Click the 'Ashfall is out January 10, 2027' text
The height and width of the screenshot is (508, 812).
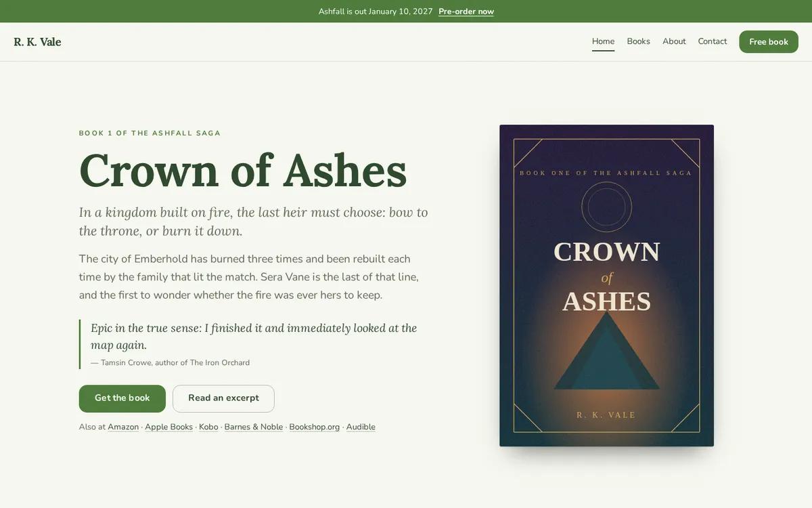click(x=376, y=12)
